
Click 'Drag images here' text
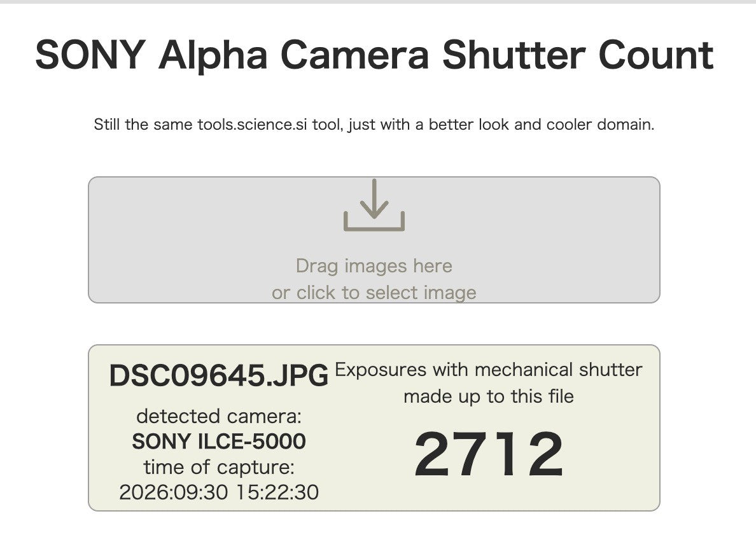tap(374, 266)
